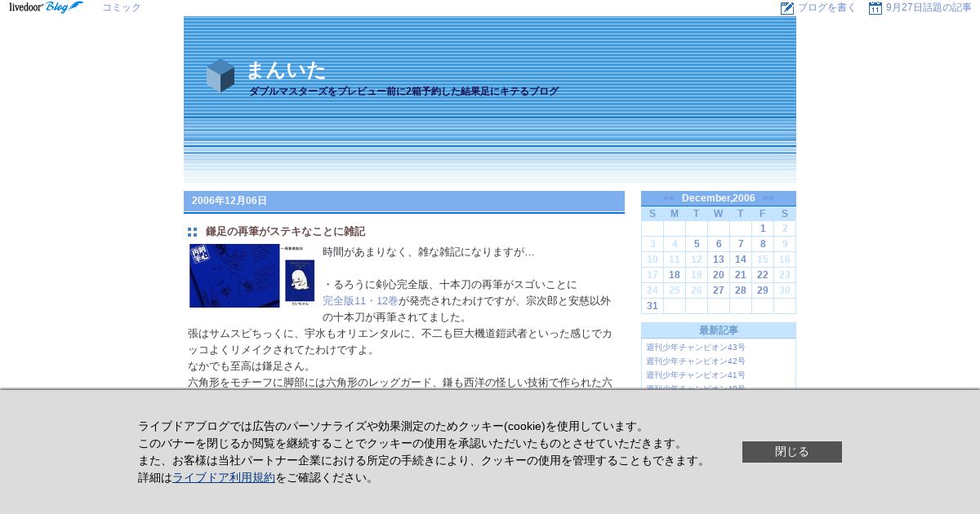Select December 1 in calendar

click(763, 228)
